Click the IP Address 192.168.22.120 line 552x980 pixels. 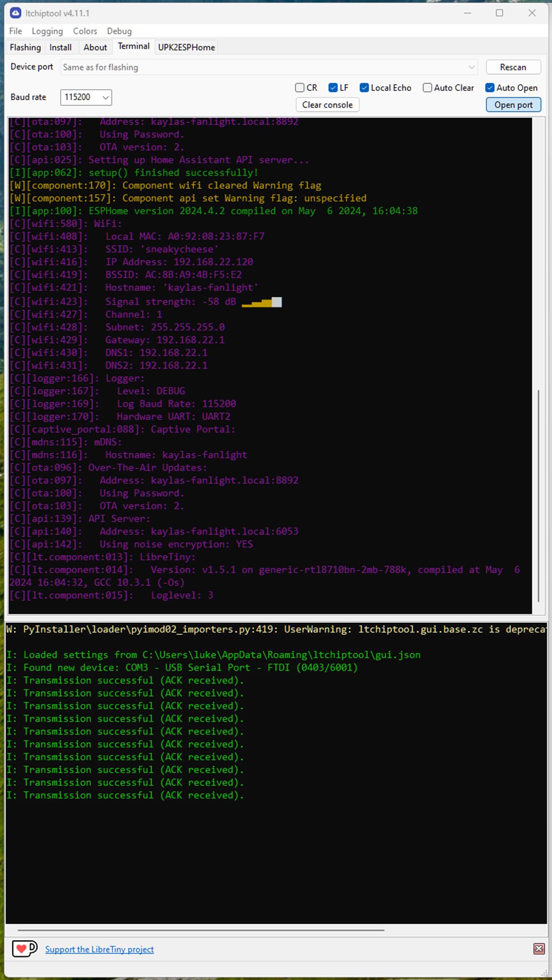pos(132,262)
